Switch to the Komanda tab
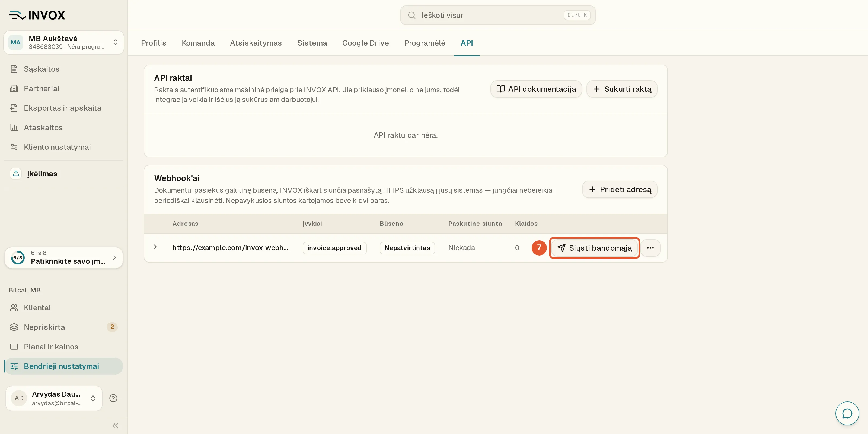The image size is (868, 434). (198, 43)
